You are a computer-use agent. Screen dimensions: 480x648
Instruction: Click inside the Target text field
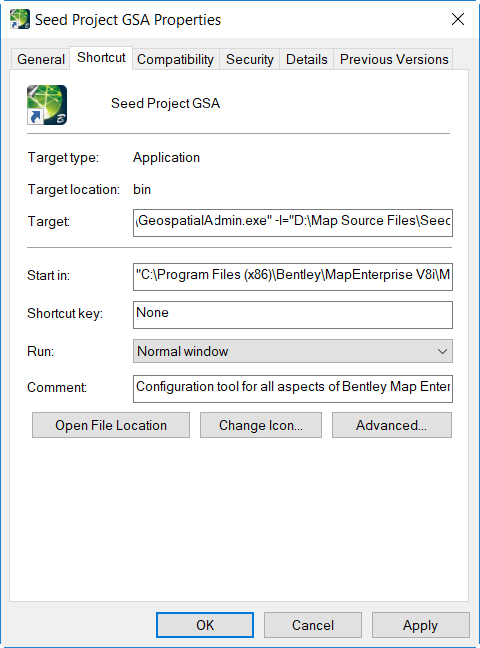[x=293, y=223]
